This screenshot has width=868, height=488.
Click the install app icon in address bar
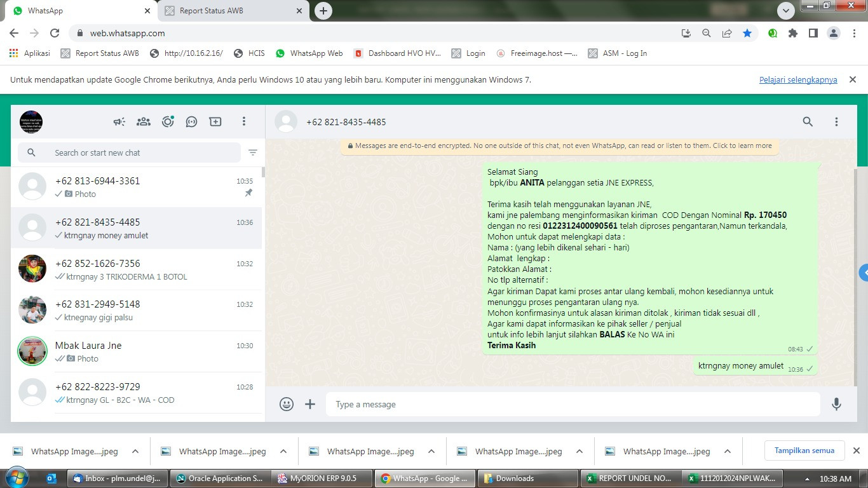point(686,33)
